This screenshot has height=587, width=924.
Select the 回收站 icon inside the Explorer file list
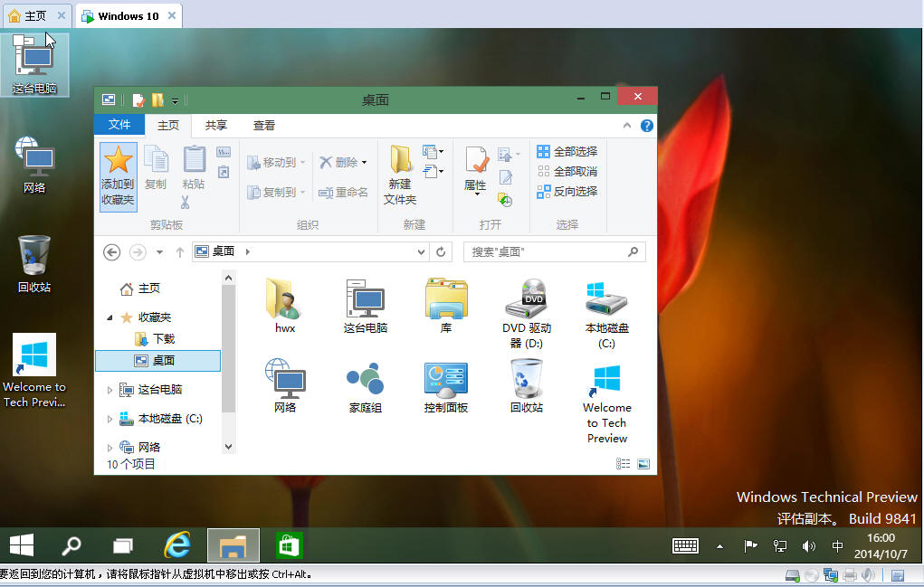(526, 379)
